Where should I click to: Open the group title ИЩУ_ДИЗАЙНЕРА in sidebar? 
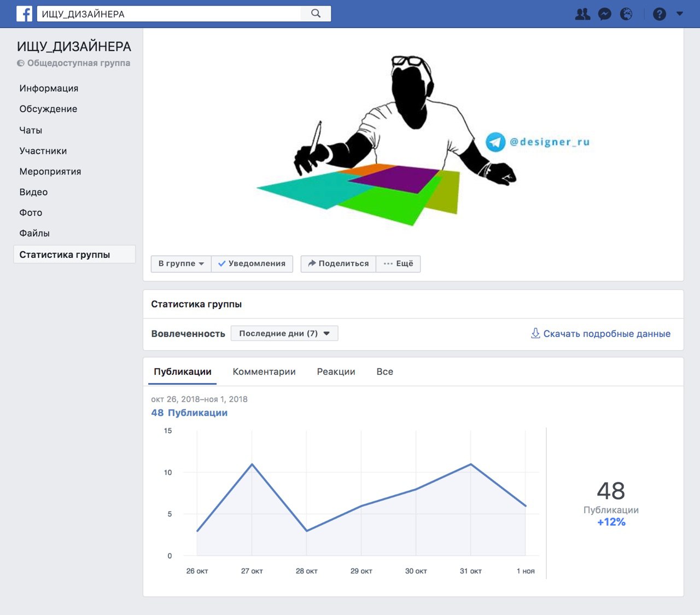click(74, 47)
